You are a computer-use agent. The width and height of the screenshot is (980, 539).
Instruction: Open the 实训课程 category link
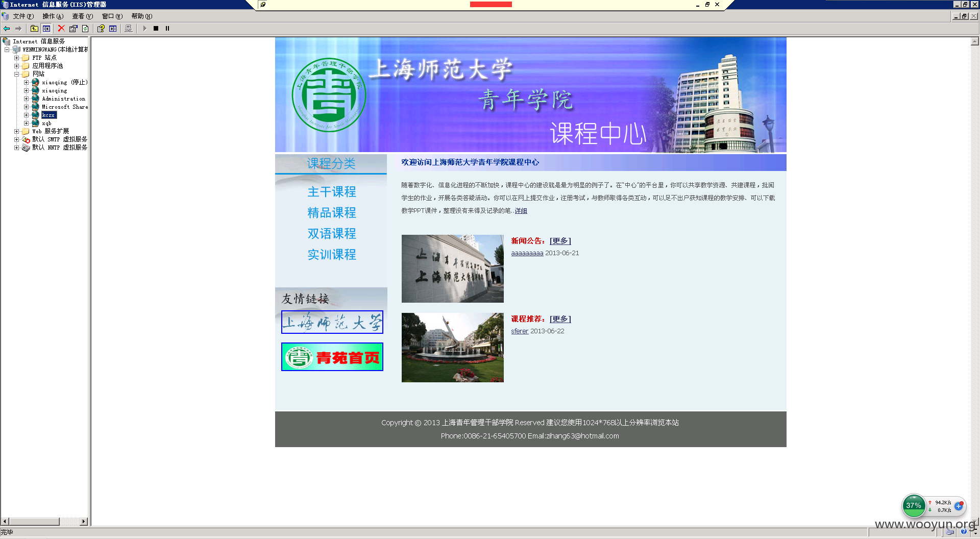click(x=332, y=255)
